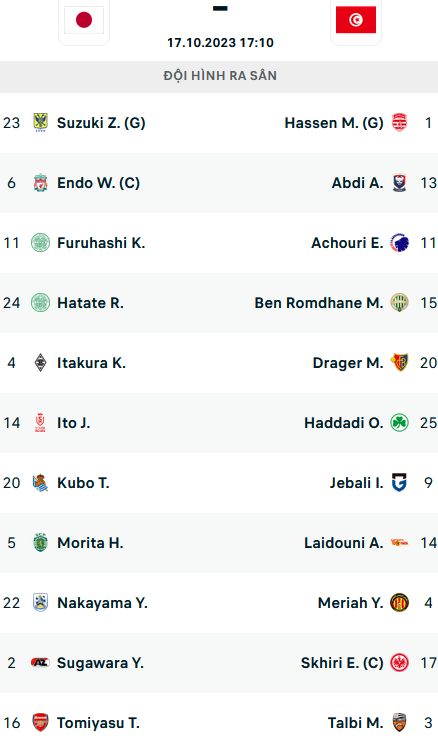Click the ĐỘI HÌNH RA SÂN section header

(x=219, y=76)
